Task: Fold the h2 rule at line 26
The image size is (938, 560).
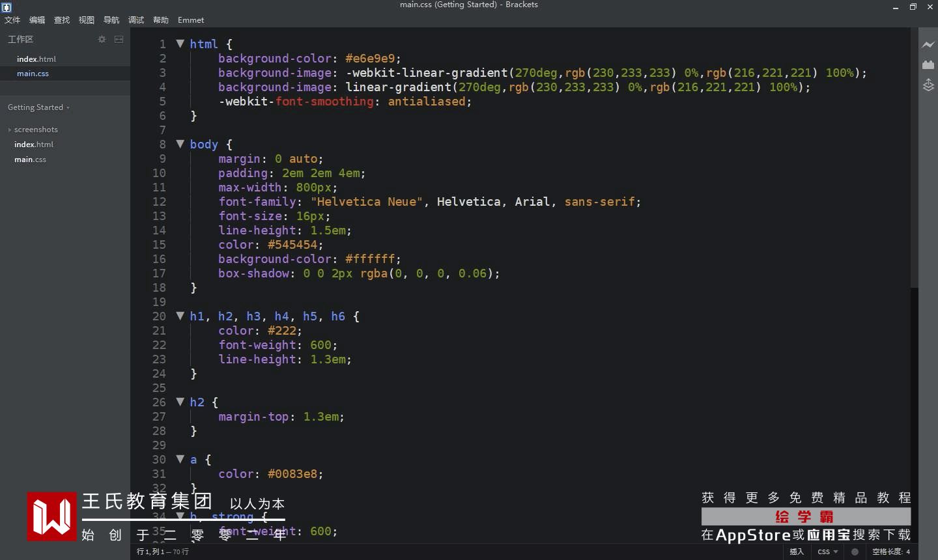Action: [x=180, y=402]
